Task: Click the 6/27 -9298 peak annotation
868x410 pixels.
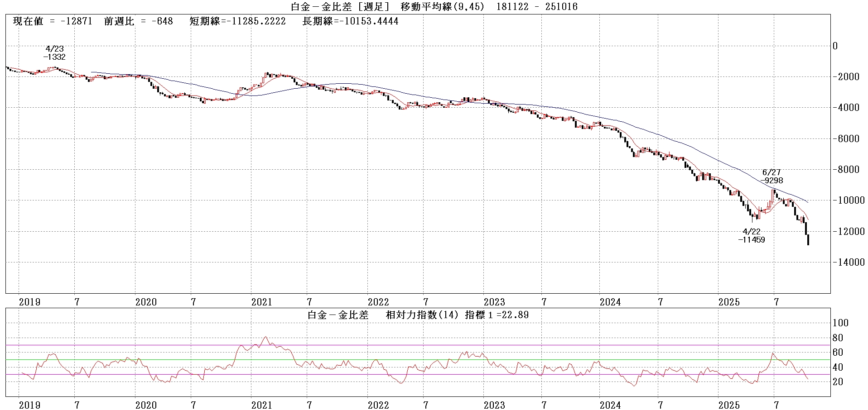Action: point(772,176)
